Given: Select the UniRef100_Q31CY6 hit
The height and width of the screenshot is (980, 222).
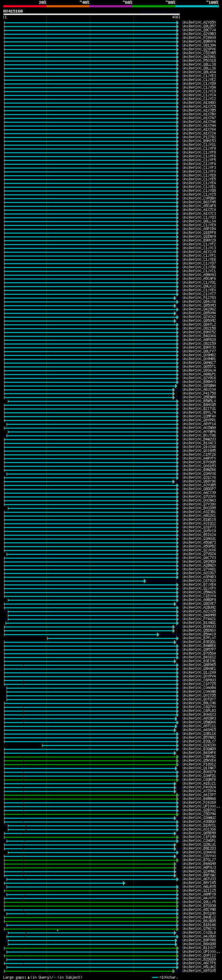Looking at the screenshot, I should (199, 477).
